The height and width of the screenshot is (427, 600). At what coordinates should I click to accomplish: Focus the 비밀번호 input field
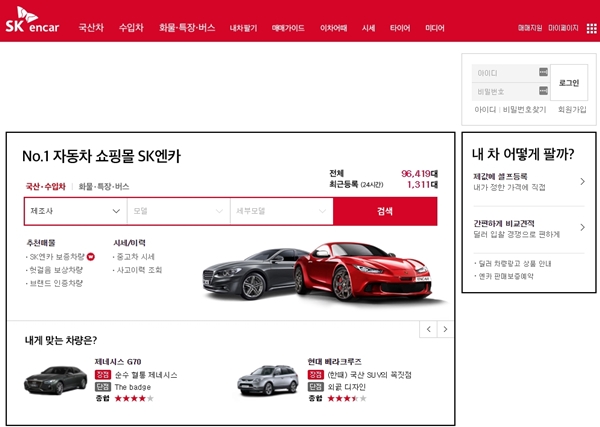511,91
